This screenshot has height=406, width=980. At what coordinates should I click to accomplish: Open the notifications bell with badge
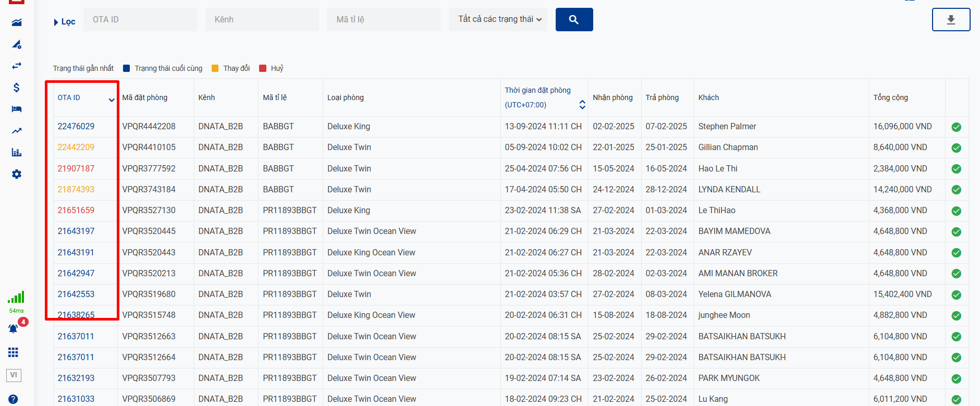click(14, 329)
